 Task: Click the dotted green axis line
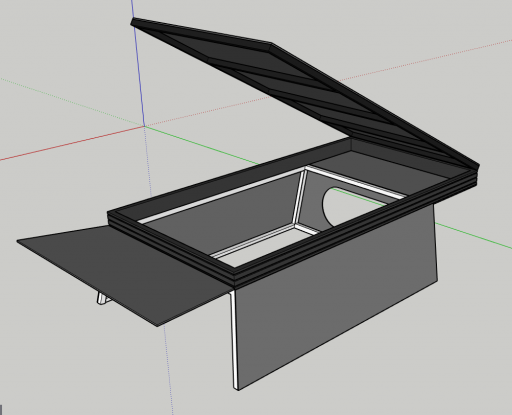72,102
